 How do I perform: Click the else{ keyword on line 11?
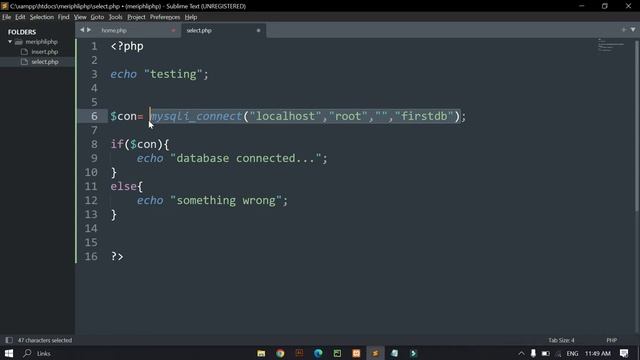click(127, 187)
